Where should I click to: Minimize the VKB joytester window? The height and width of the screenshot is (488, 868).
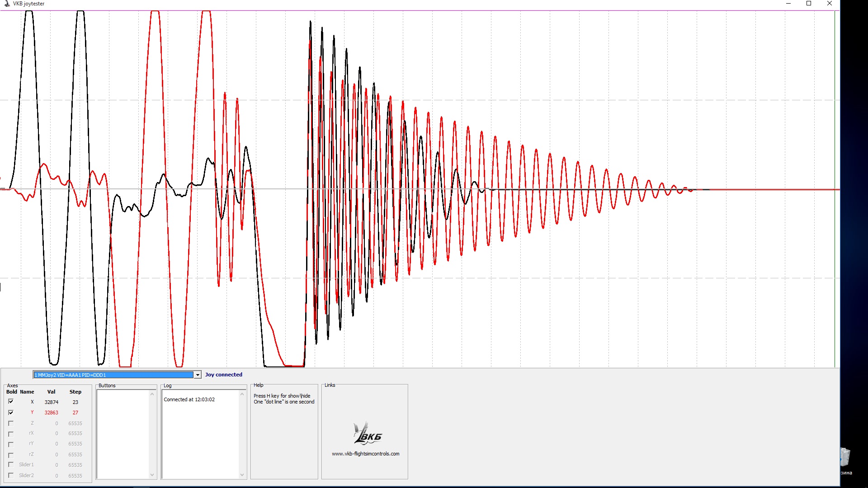(x=788, y=4)
